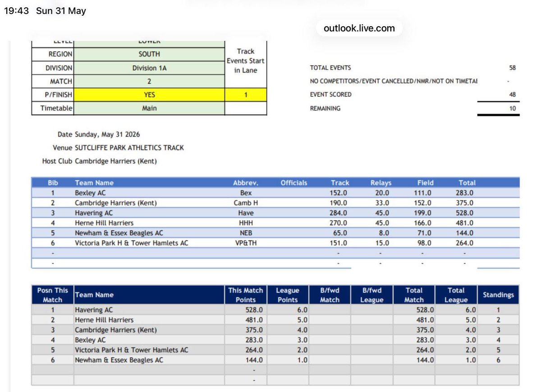Click the event scored value 48
The image size is (541, 392).
(512, 95)
